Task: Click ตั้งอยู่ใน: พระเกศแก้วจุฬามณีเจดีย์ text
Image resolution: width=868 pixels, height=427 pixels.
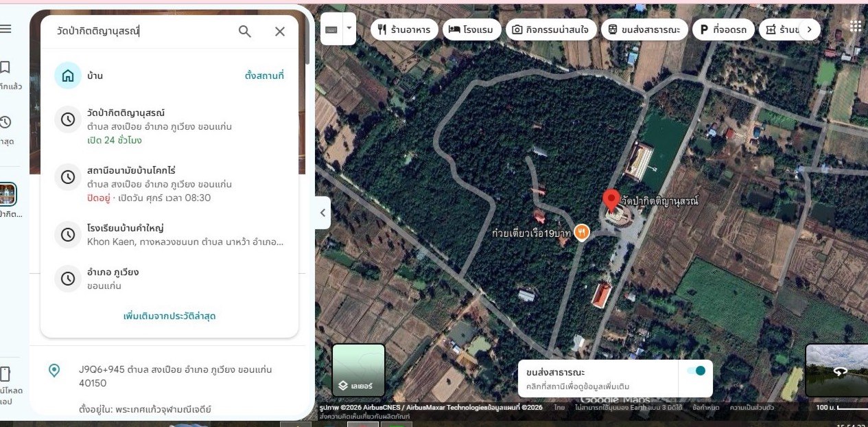Action: coord(145,410)
